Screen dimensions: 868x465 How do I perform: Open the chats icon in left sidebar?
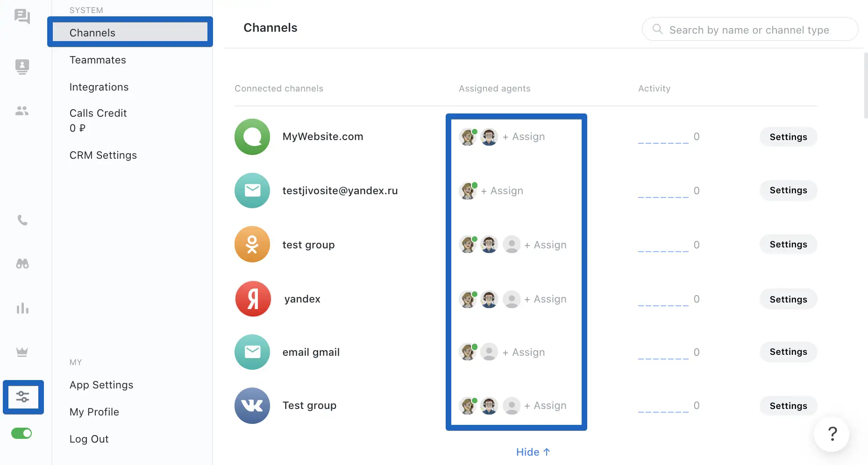(x=22, y=17)
